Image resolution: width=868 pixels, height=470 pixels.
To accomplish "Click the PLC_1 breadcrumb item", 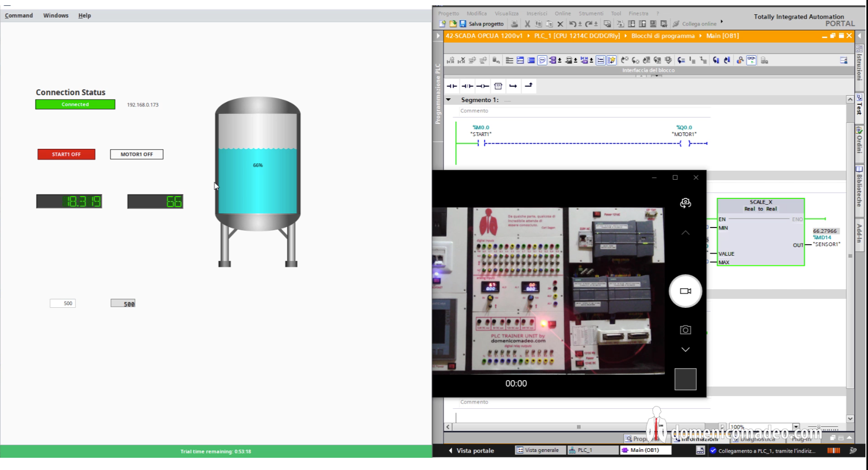I will coord(577,36).
